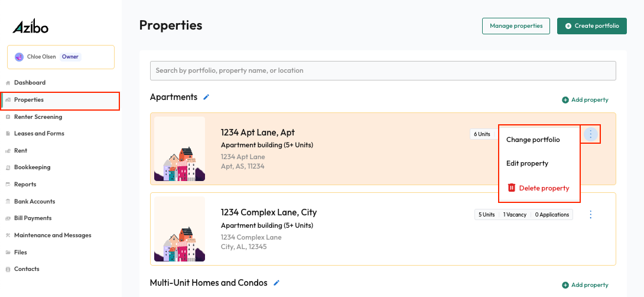The image size is (644, 297).
Task: Click the Azibo logo
Action: click(30, 27)
